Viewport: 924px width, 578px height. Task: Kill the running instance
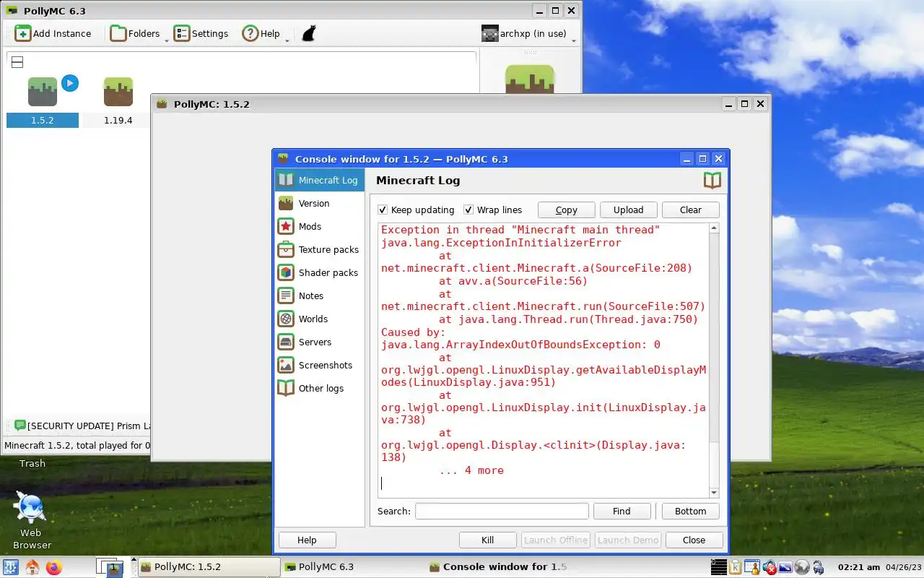click(488, 540)
